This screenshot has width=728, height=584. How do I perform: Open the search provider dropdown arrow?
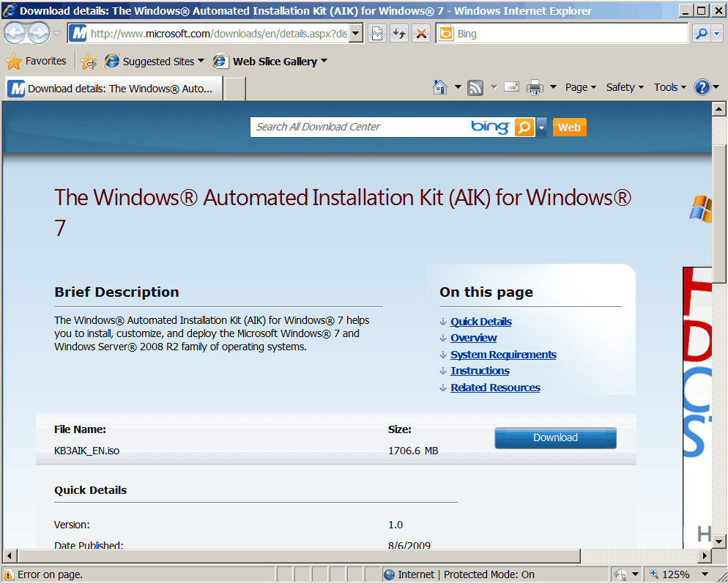coord(717,34)
